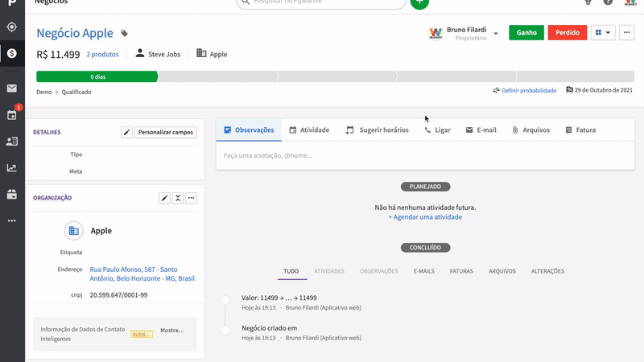Screen dimensions: 644x362
Task: Select the last pipeline stage segment
Action: click(x=575, y=76)
